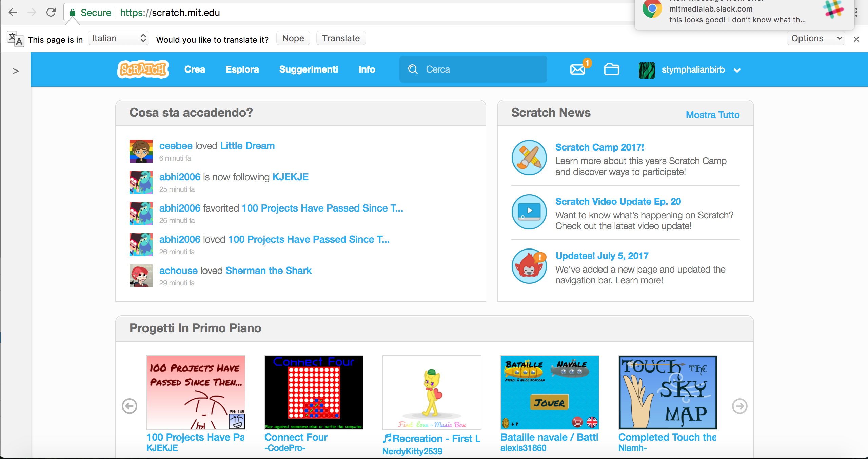Click the stymphalianbirb username

[693, 69]
